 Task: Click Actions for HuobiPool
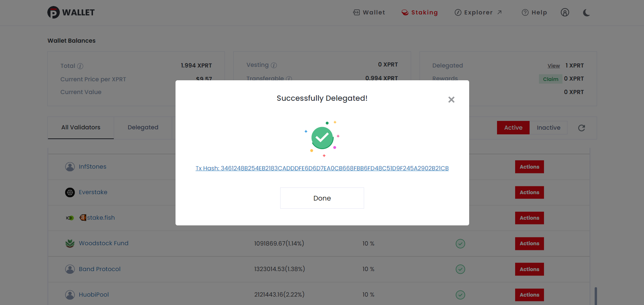(x=529, y=295)
